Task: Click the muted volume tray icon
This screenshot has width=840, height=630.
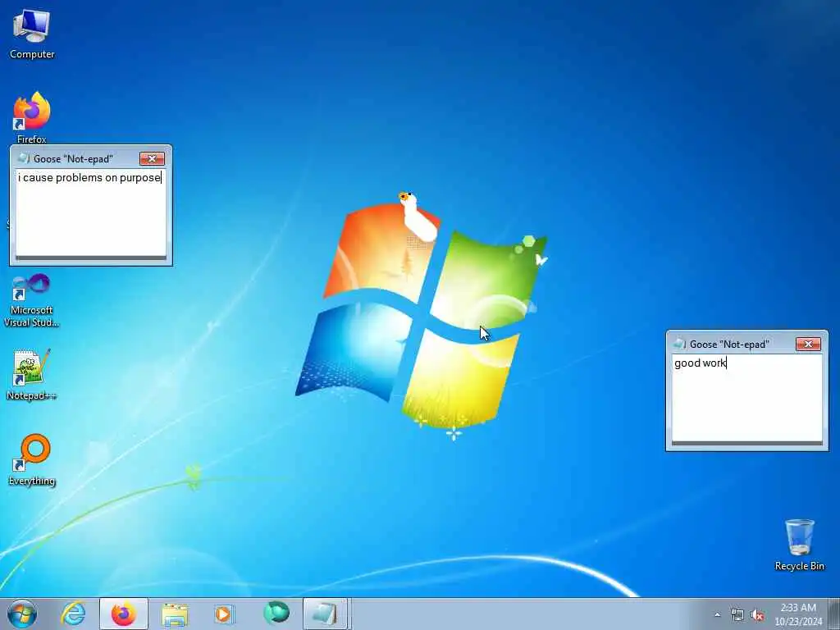Action: point(757,615)
